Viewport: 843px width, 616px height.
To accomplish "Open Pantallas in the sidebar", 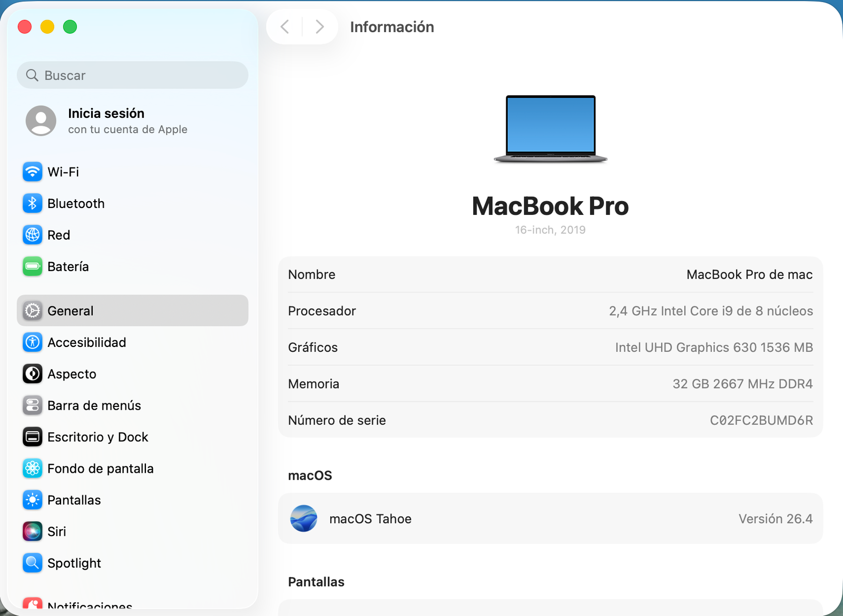I will pyautogui.click(x=74, y=500).
